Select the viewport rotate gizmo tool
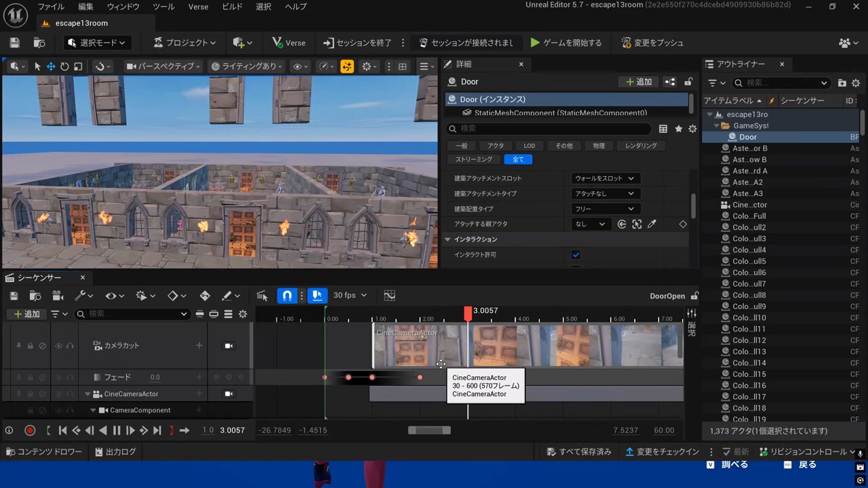Image resolution: width=868 pixels, height=488 pixels. [x=64, y=66]
